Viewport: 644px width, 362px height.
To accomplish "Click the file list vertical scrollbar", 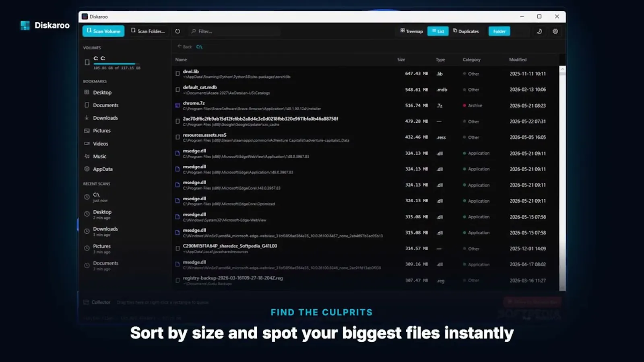I will [562, 179].
